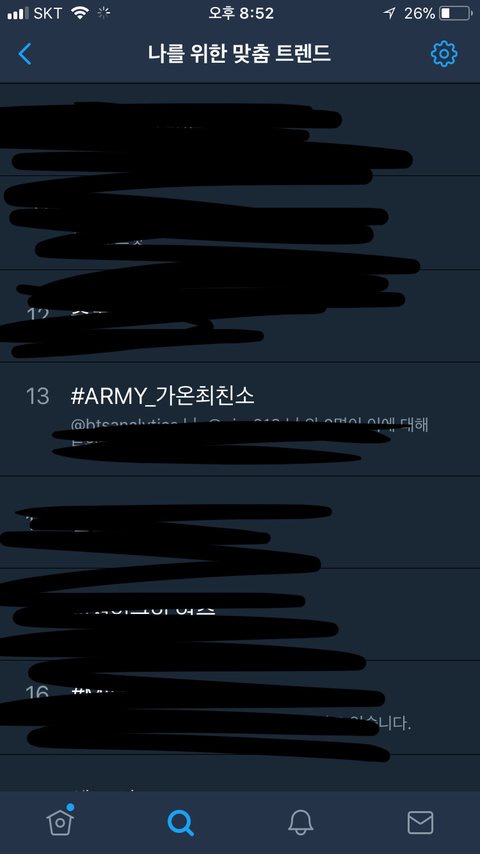Tap the location arrow status icon
Image resolution: width=480 pixels, height=854 pixels.
(x=390, y=14)
